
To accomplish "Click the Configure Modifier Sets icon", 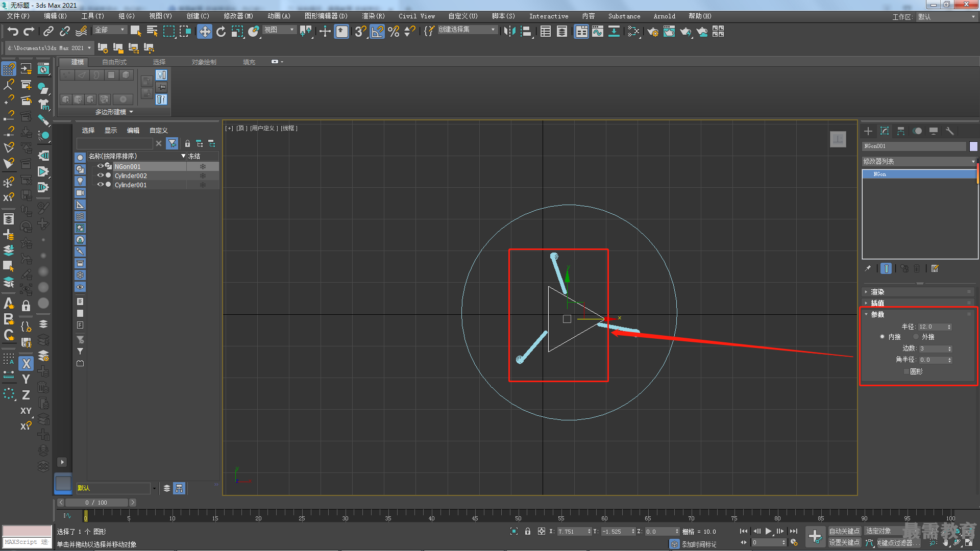I will (x=935, y=268).
